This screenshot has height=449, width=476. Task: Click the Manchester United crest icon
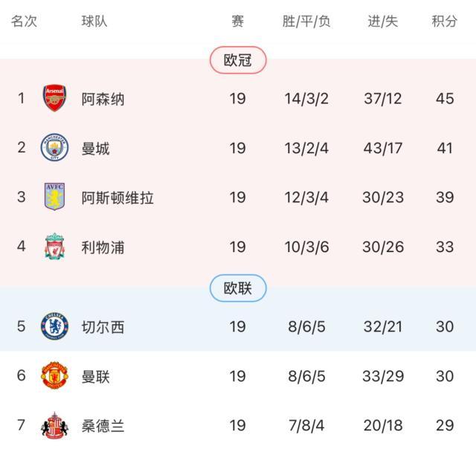[54, 376]
